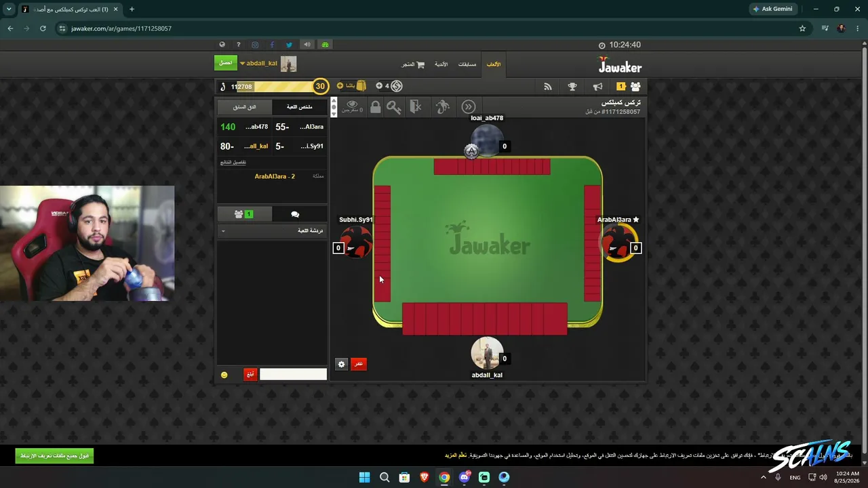The height and width of the screenshot is (488, 868).
Task: Open the abdall_kal account dropdown
Action: pos(258,64)
